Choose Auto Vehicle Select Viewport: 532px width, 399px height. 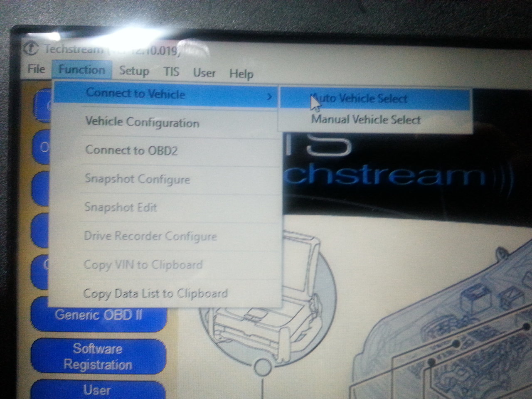375,99
